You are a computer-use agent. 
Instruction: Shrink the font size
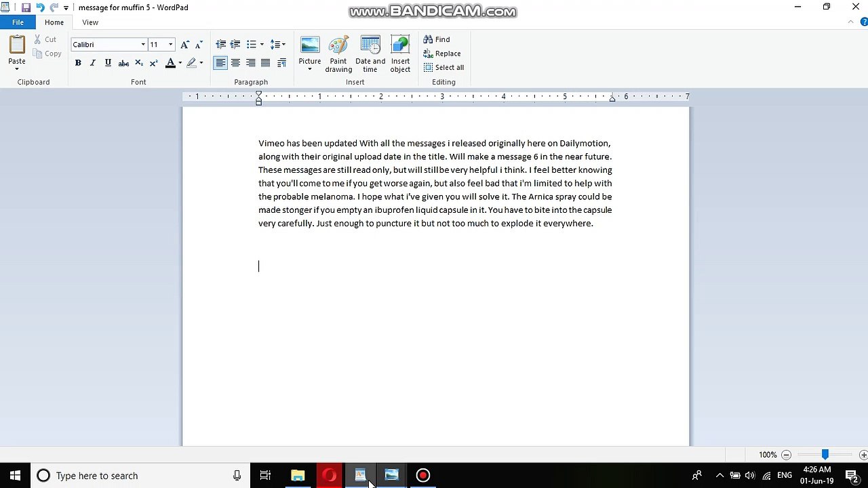(x=199, y=45)
